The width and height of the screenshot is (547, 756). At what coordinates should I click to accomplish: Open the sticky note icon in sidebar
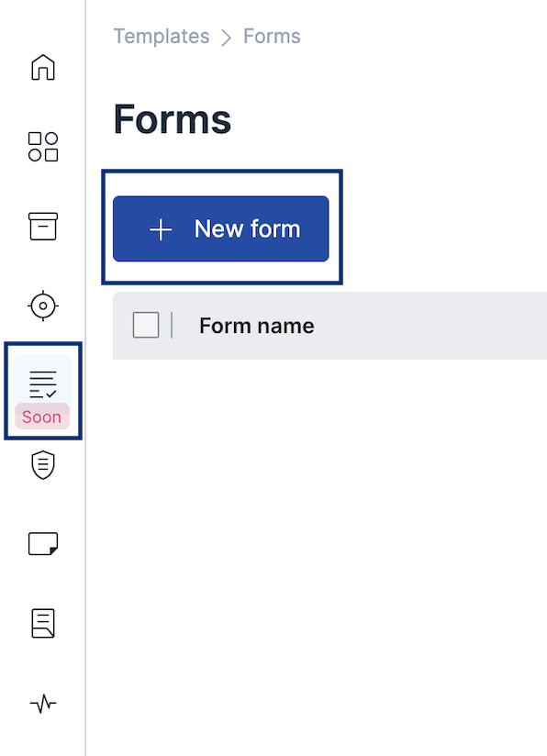(x=41, y=543)
